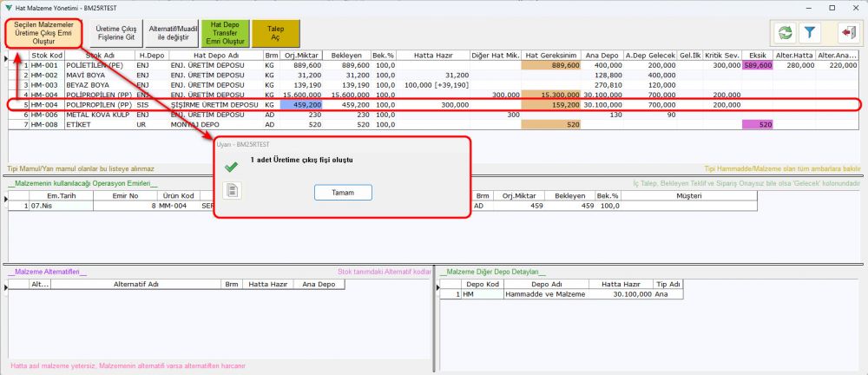
Task: Open Üretime Çıkış Fişlerine Git
Action: click(116, 33)
